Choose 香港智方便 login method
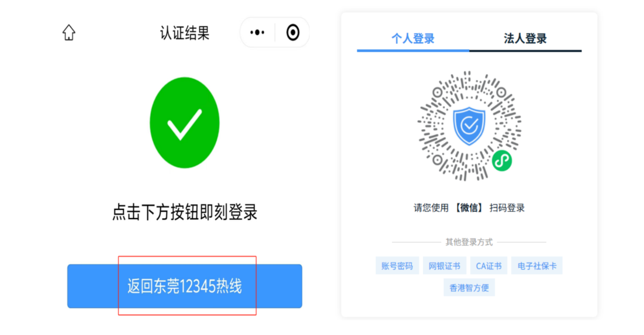Viewport: 644px width, 335px height. [x=469, y=288]
